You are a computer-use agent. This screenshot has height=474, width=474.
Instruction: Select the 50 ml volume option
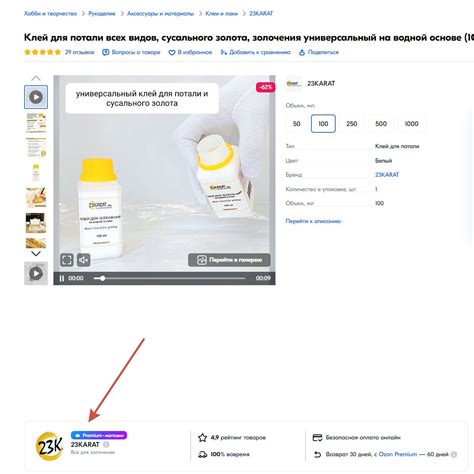coord(296,124)
